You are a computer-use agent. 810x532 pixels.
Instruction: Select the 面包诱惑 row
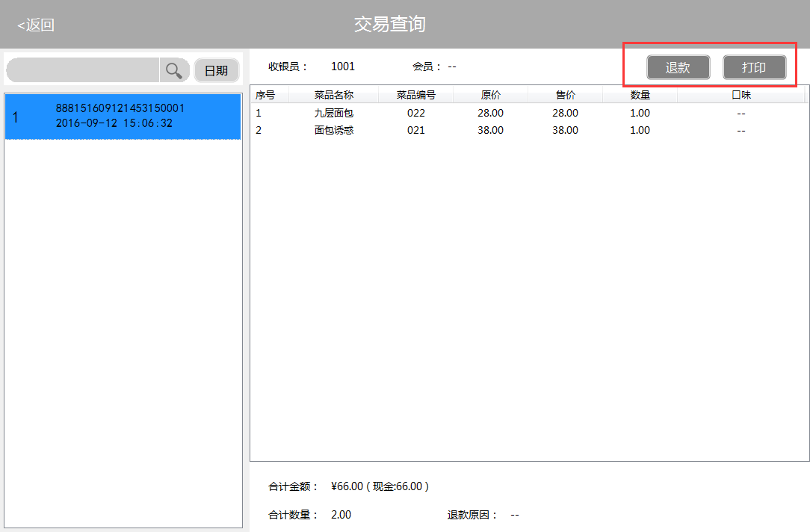333,130
